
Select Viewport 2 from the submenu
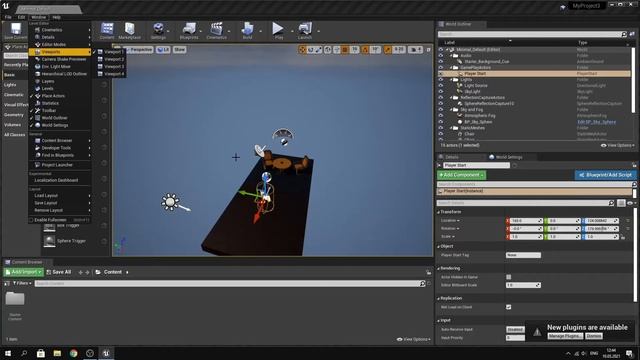tap(110, 59)
